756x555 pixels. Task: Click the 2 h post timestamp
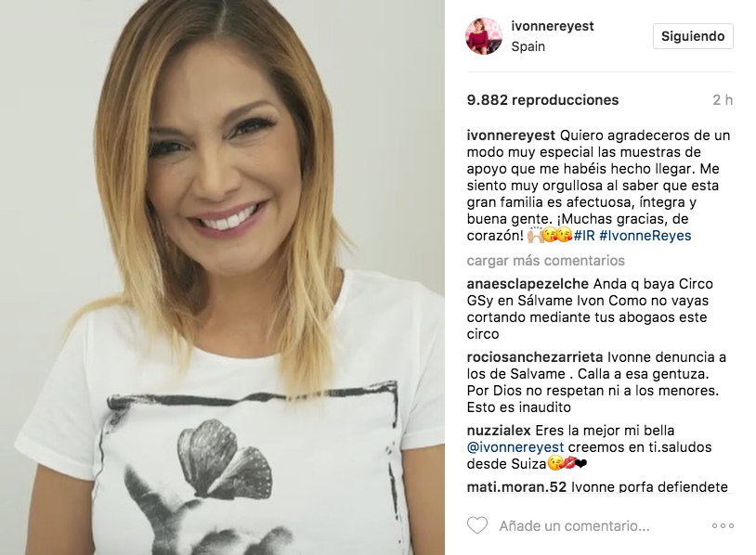[723, 99]
